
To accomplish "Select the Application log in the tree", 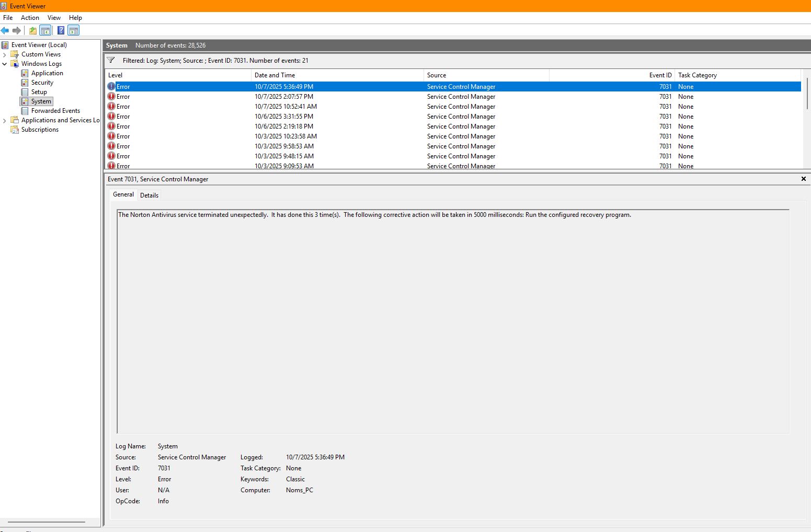I will click(x=47, y=73).
